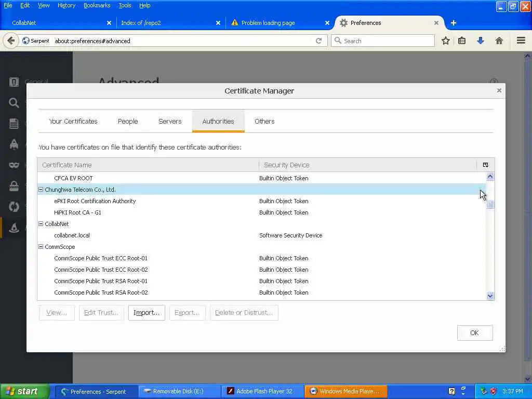Open the Search category in preferences sidebar
The image size is (532, 399).
14,103
